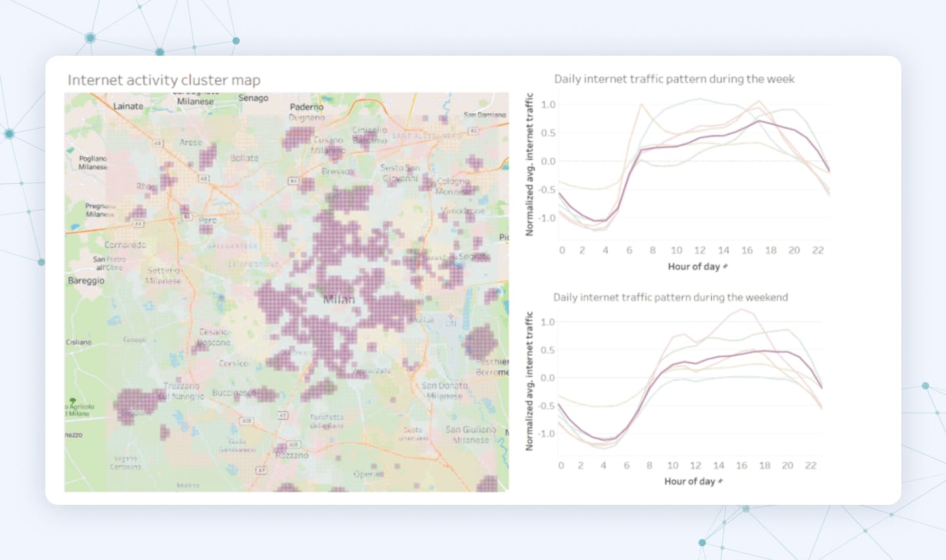
Task: Click Hour of day label under weekend chart
Action: pos(689,481)
